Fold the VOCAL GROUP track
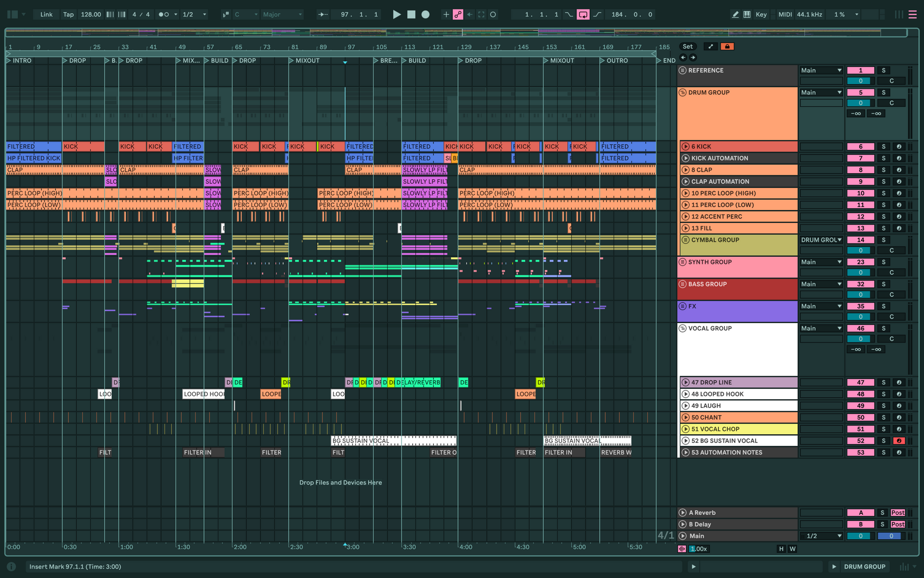 [x=683, y=328]
